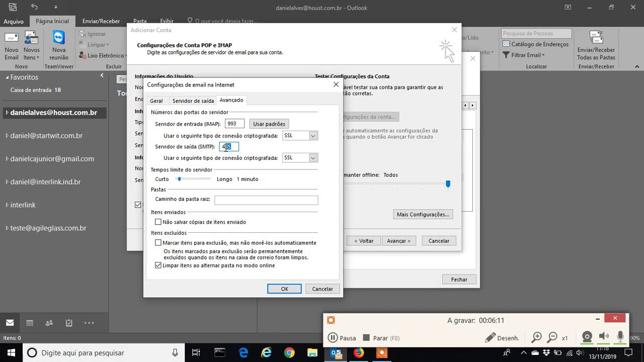The height and width of the screenshot is (362, 644).
Task: Click OK in the email settings dialog
Action: click(x=284, y=289)
